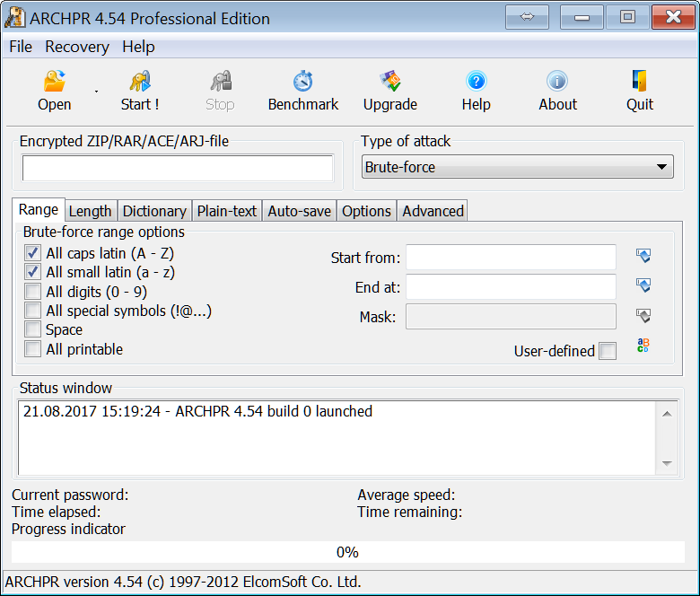
Task: Switch to the Dictionary tab
Action: coord(154,211)
